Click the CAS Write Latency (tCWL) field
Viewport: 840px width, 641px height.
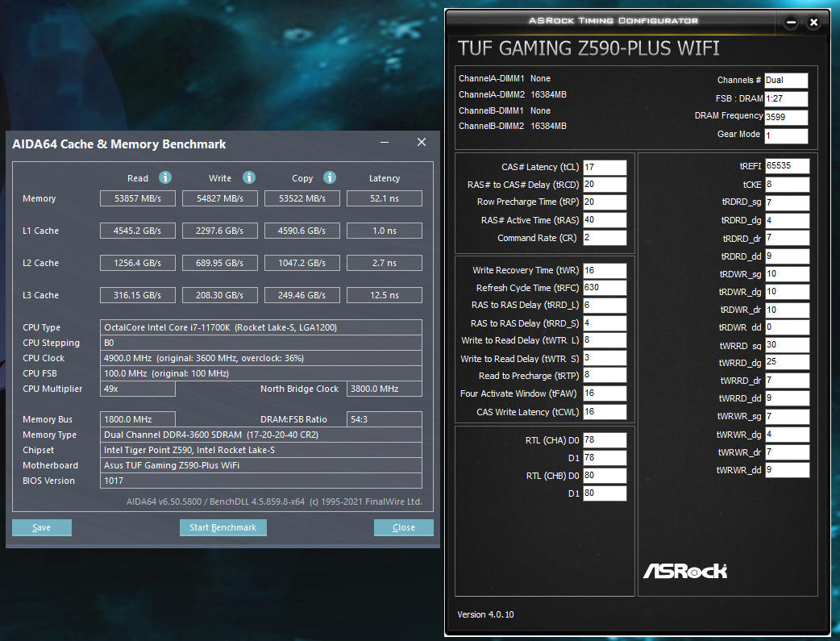click(605, 412)
